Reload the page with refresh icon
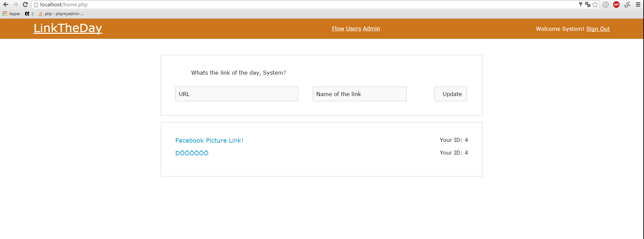 click(x=25, y=4)
